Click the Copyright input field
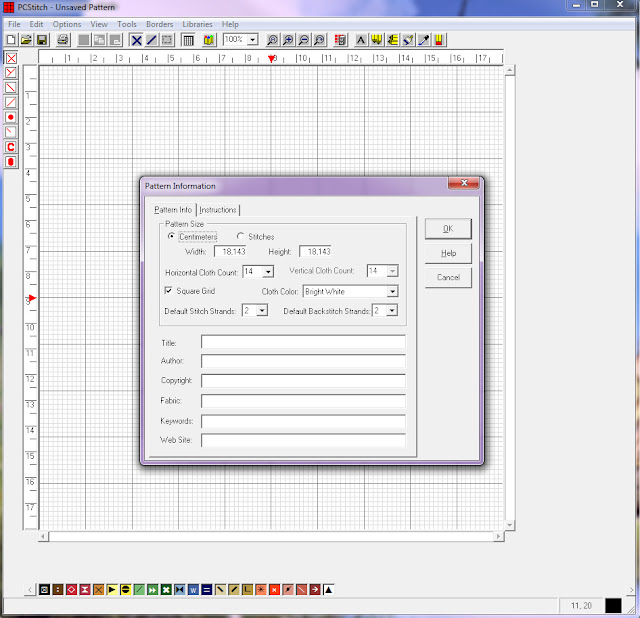Viewport: 640px width, 618px height. point(303,380)
